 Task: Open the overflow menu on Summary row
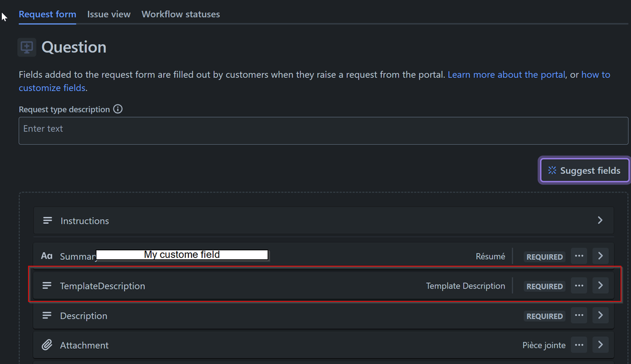pos(579,255)
